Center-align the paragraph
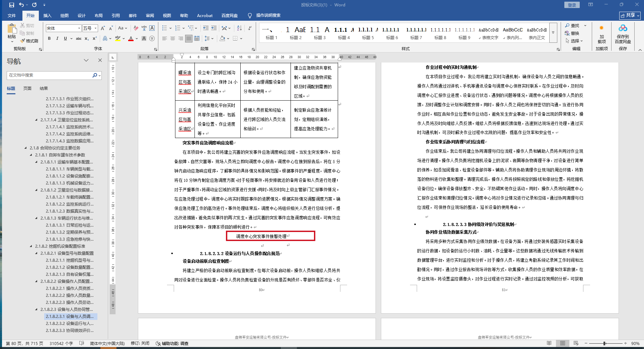The height and width of the screenshot is (349, 644). tap(173, 38)
